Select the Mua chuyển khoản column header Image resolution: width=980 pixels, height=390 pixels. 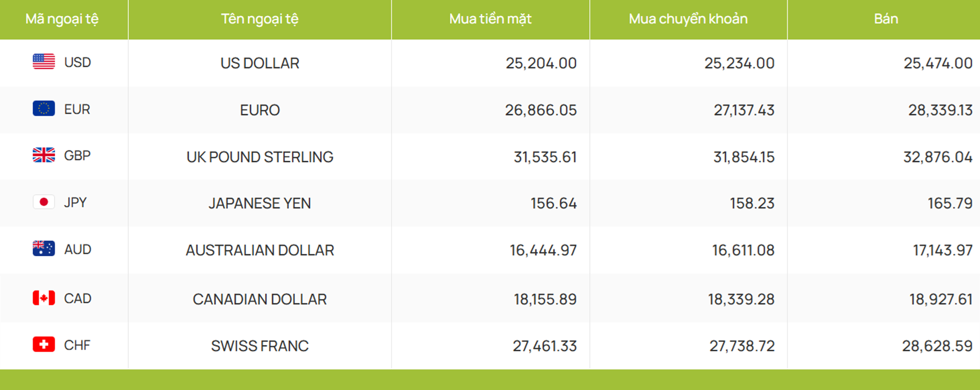tap(688, 19)
